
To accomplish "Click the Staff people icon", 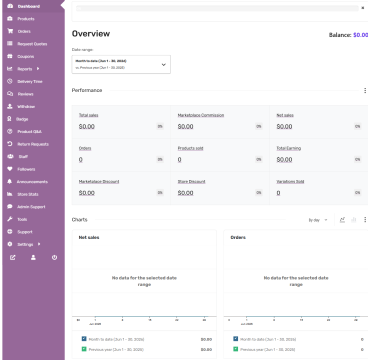I will (x=10, y=157).
